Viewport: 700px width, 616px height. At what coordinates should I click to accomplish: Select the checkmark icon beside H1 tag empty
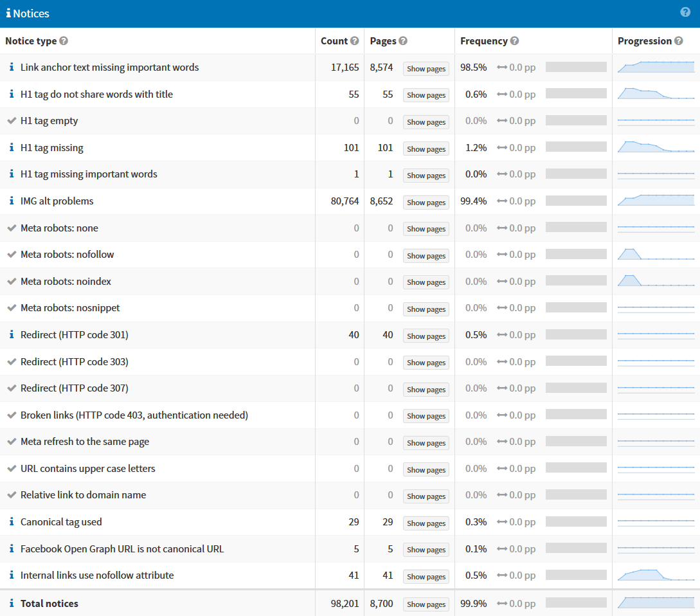[11, 120]
